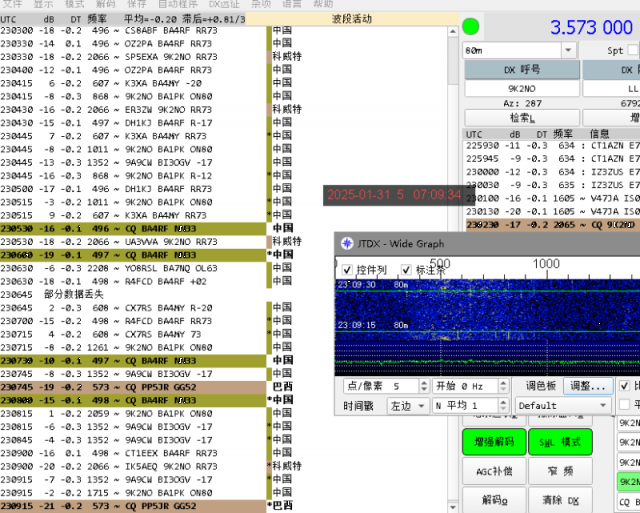
Task: Open the 显示 menu
Action: pos(43,4)
